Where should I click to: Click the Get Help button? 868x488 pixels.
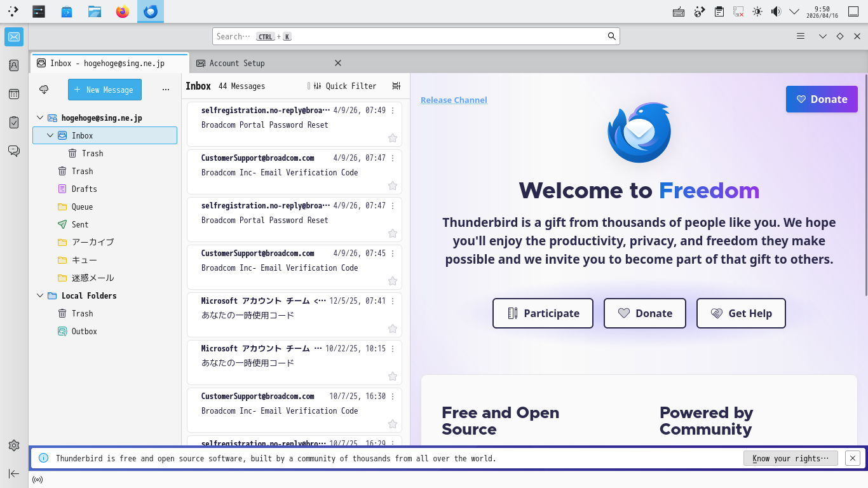click(x=741, y=313)
